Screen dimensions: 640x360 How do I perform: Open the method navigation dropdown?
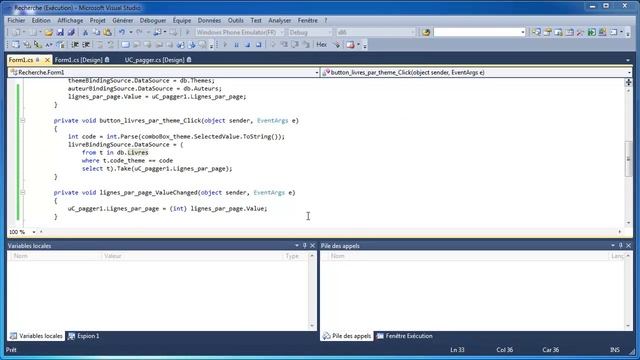tap(629, 73)
